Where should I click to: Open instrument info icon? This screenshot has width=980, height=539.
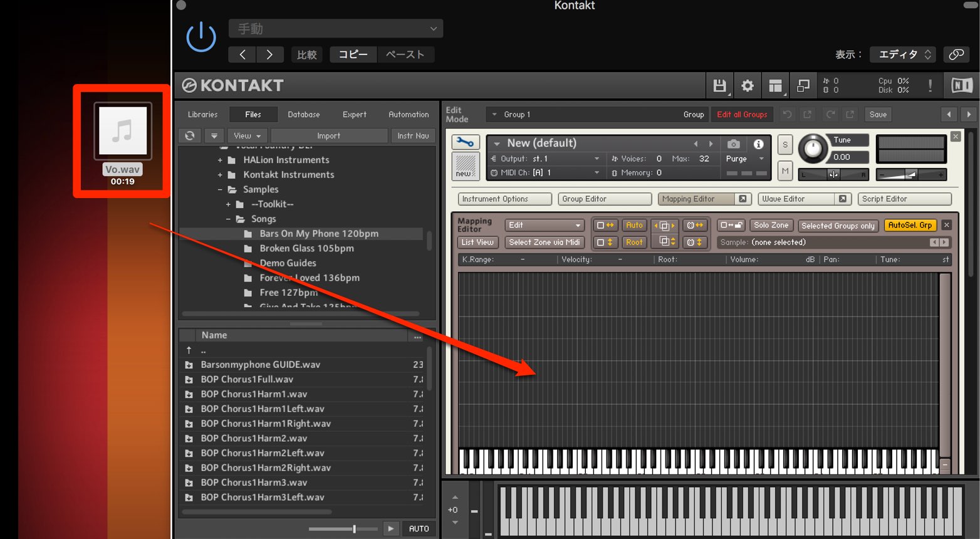click(x=758, y=144)
